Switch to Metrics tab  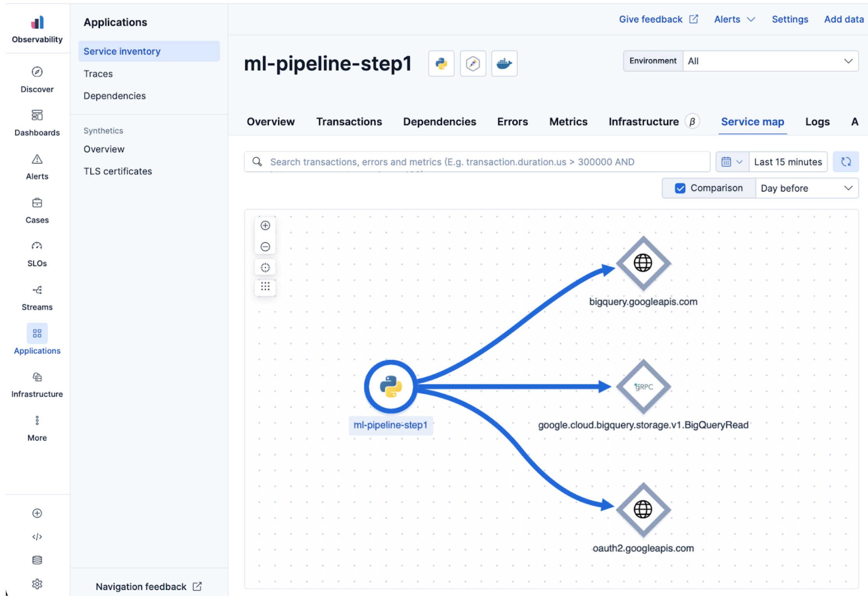[x=568, y=122]
